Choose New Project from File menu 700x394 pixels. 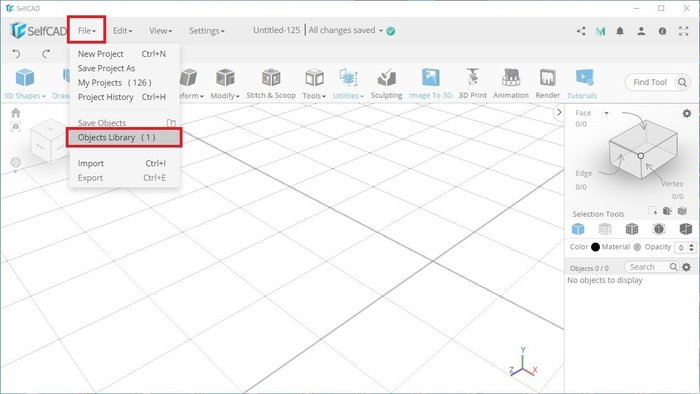click(125, 54)
